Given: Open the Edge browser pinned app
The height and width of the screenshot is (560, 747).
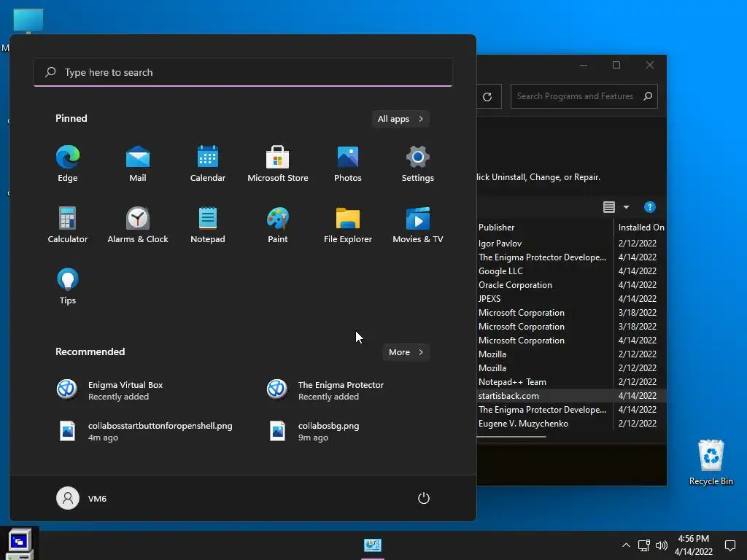Looking at the screenshot, I should point(68,164).
